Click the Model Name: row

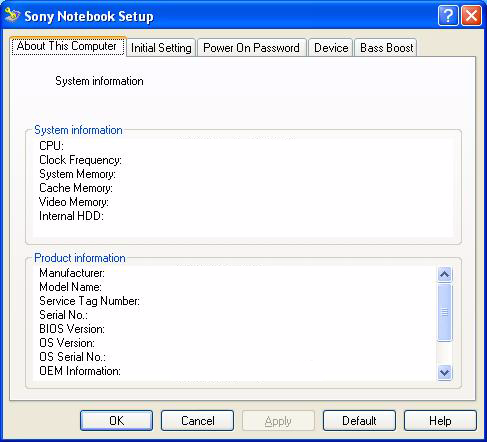[x=70, y=287]
